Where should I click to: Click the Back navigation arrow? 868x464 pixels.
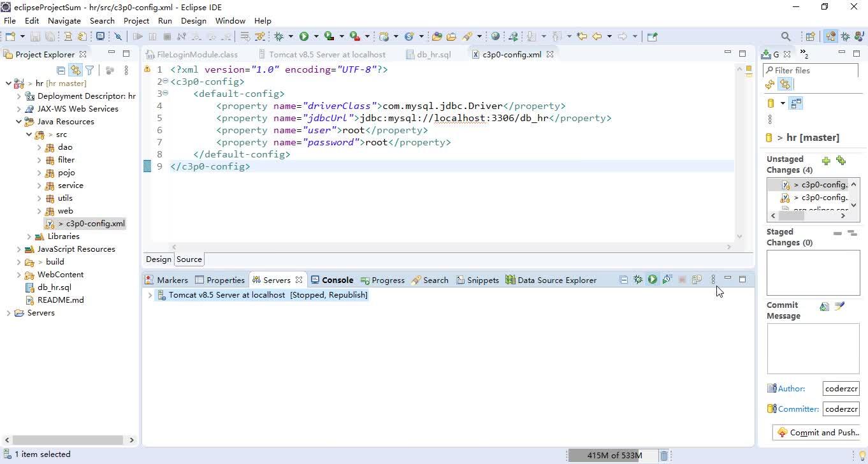(x=597, y=36)
